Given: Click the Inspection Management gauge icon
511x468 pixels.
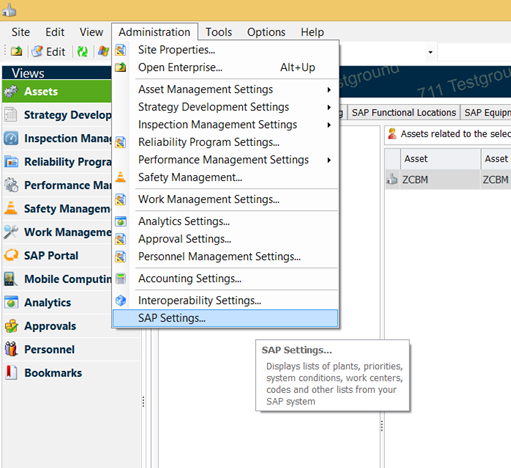Looking at the screenshot, I should (x=11, y=138).
